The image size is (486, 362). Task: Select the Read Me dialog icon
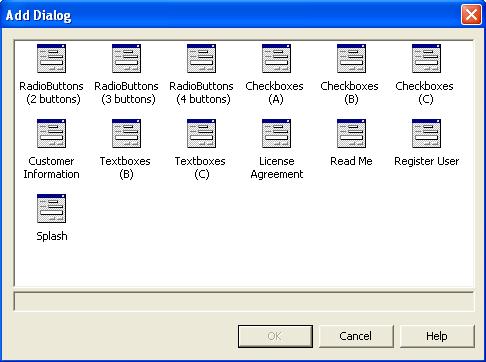[x=351, y=134]
